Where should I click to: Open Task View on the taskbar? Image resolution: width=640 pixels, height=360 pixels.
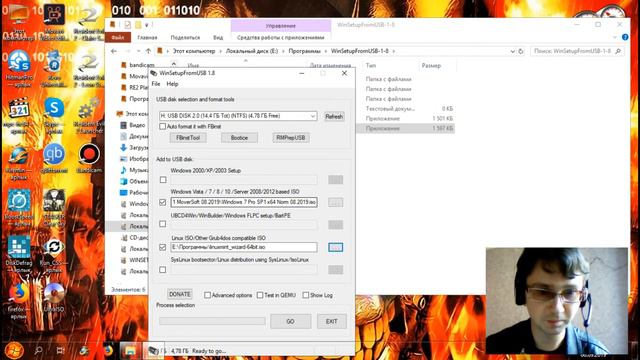[x=60, y=351]
